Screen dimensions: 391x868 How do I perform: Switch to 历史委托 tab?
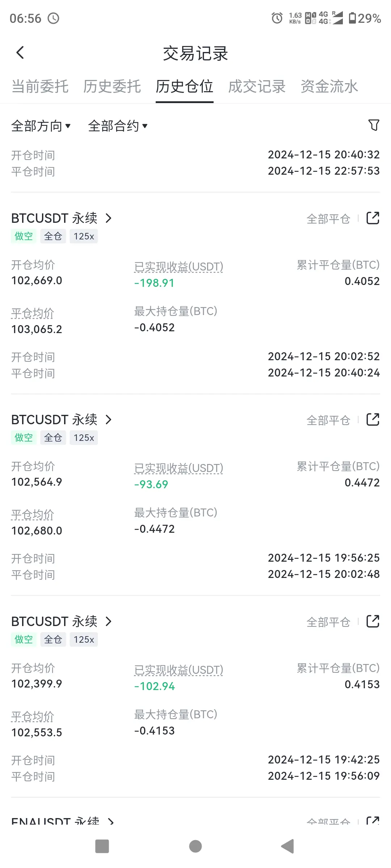pyautogui.click(x=112, y=87)
